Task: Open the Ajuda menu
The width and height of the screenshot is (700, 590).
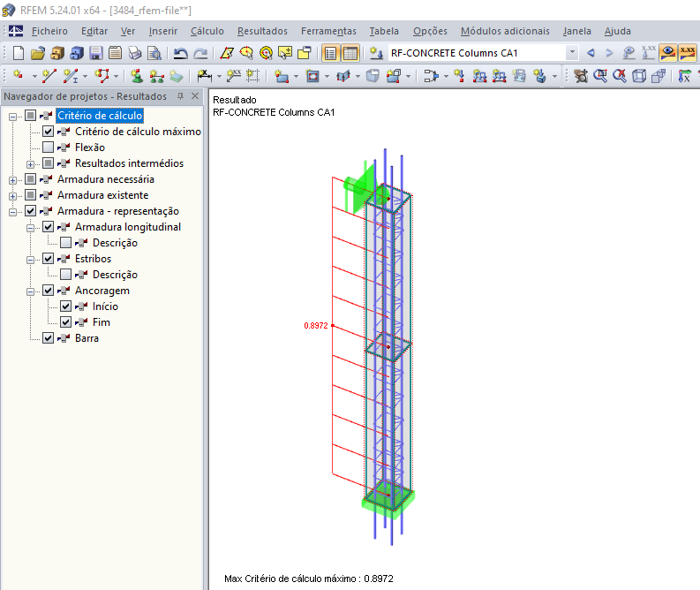Action: click(617, 31)
